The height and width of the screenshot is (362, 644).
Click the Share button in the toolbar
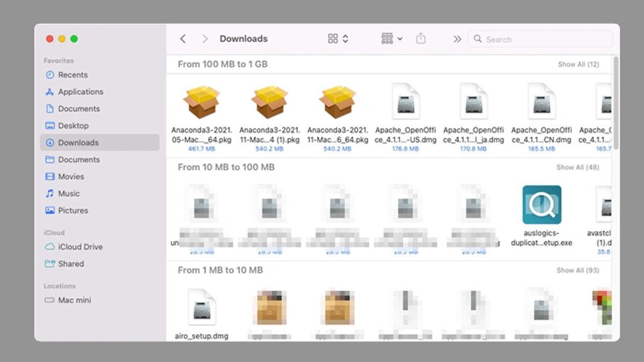[x=421, y=38]
